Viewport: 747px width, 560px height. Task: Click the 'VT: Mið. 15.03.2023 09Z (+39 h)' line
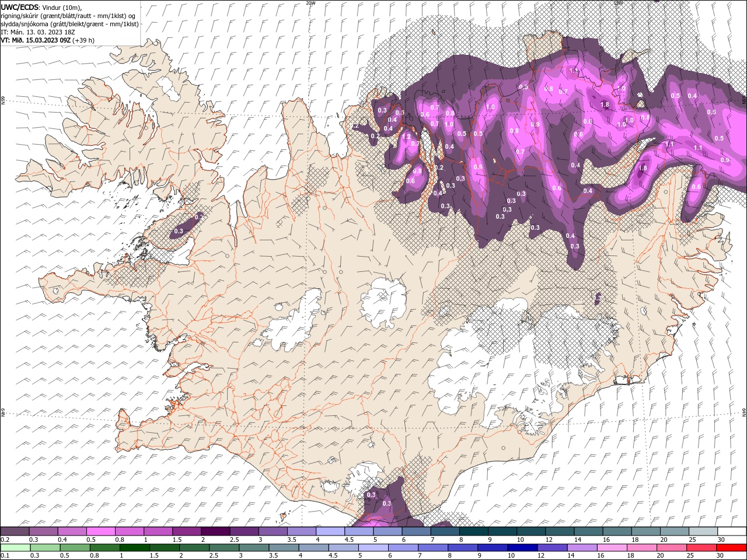tap(48, 40)
